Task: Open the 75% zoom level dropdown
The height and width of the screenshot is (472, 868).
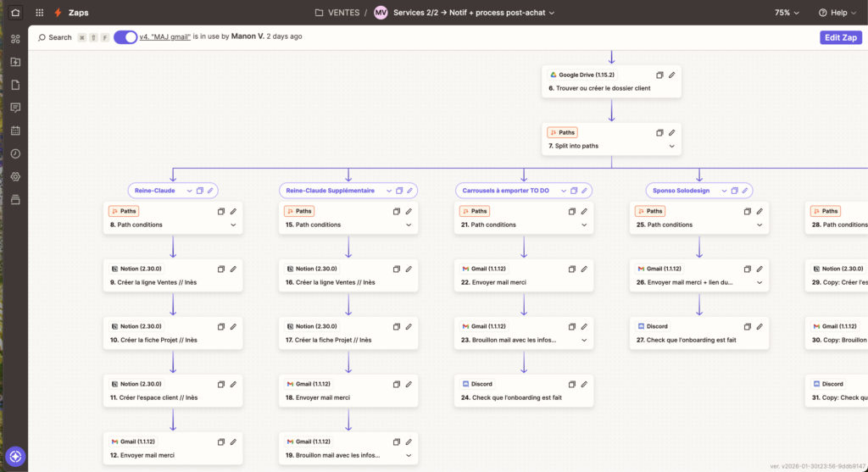Action: [x=787, y=13]
